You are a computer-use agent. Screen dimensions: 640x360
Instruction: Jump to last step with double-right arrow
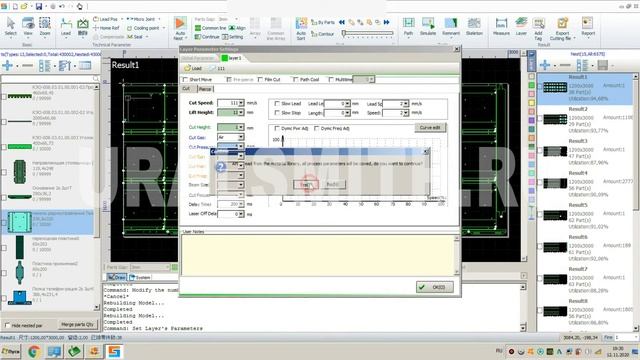click(x=387, y=22)
